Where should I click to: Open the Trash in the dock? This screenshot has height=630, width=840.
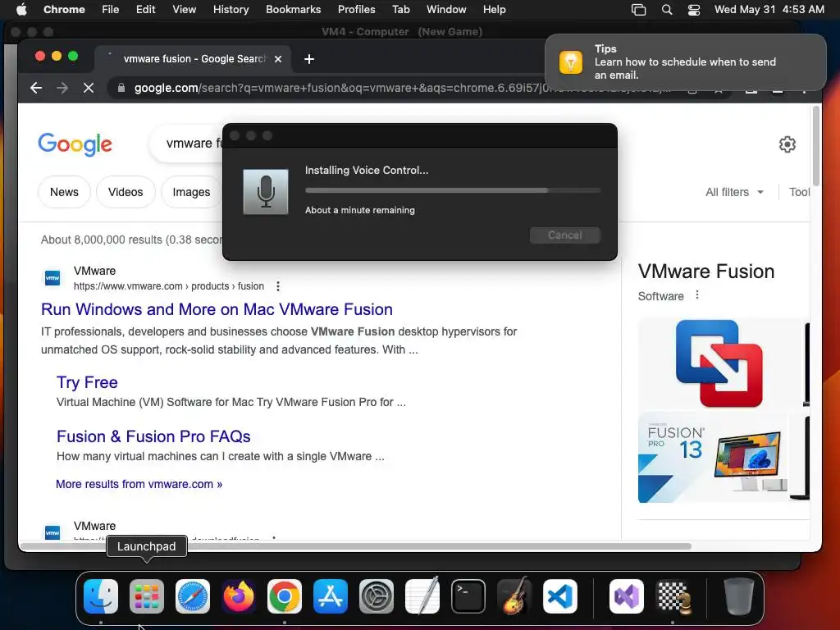tap(739, 596)
